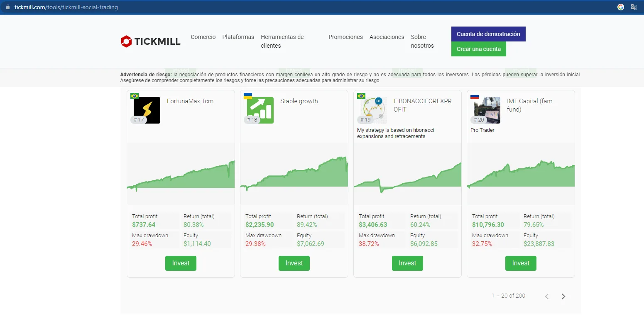Click the Tickmill logo
This screenshot has height=323, width=644.
tap(150, 41)
